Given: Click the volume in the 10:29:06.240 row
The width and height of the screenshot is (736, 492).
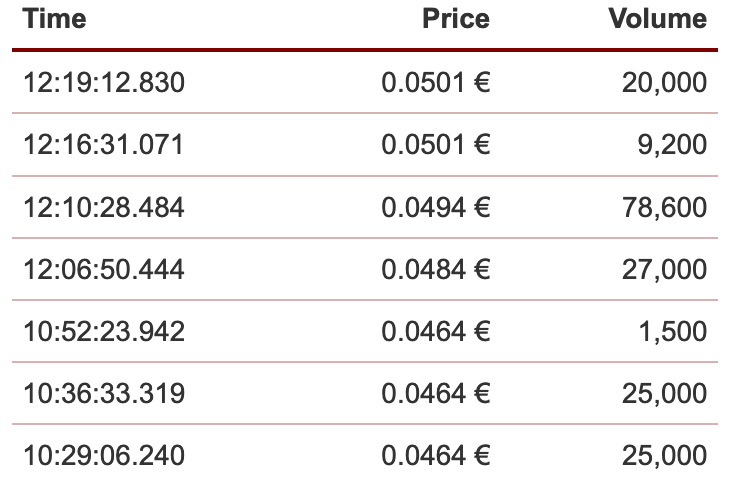Looking at the screenshot, I should tap(664, 456).
